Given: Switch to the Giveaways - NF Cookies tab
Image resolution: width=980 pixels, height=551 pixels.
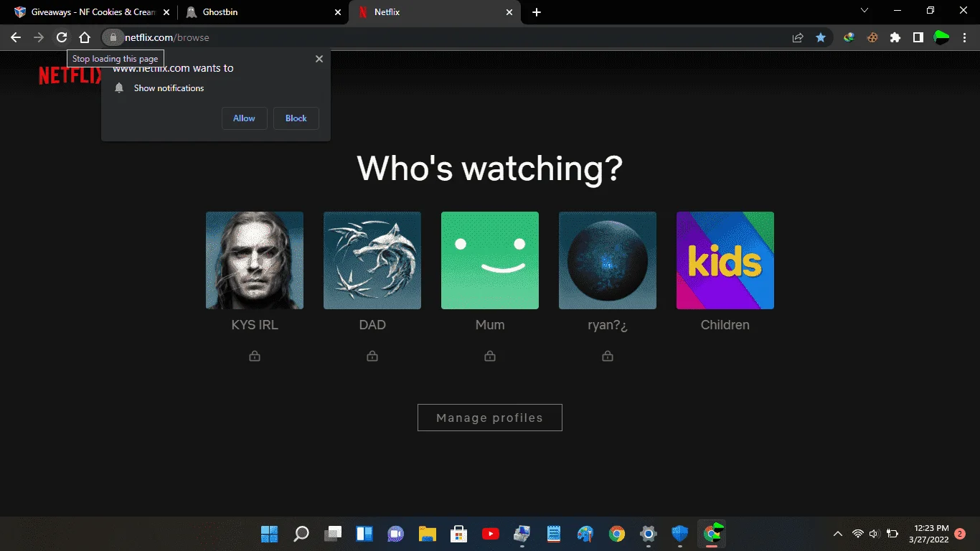Looking at the screenshot, I should click(x=93, y=12).
